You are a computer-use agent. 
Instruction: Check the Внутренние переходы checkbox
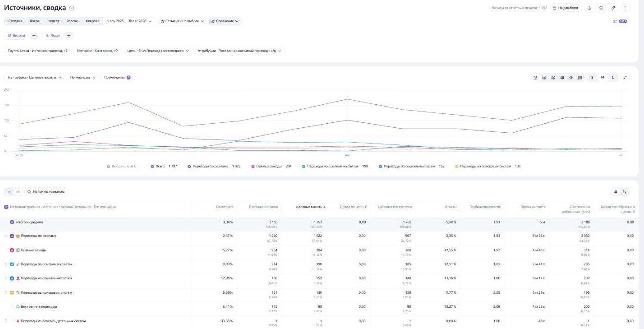click(x=12, y=307)
